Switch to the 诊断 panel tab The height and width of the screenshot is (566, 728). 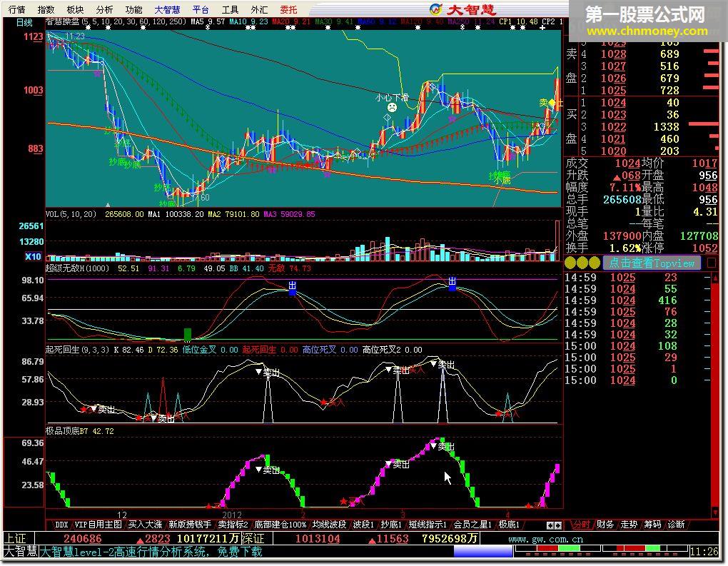(676, 525)
